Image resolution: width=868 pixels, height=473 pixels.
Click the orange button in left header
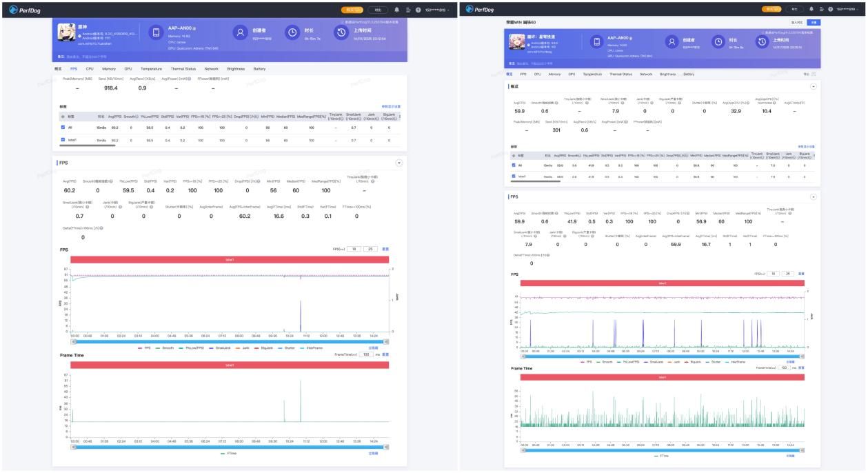tap(352, 10)
